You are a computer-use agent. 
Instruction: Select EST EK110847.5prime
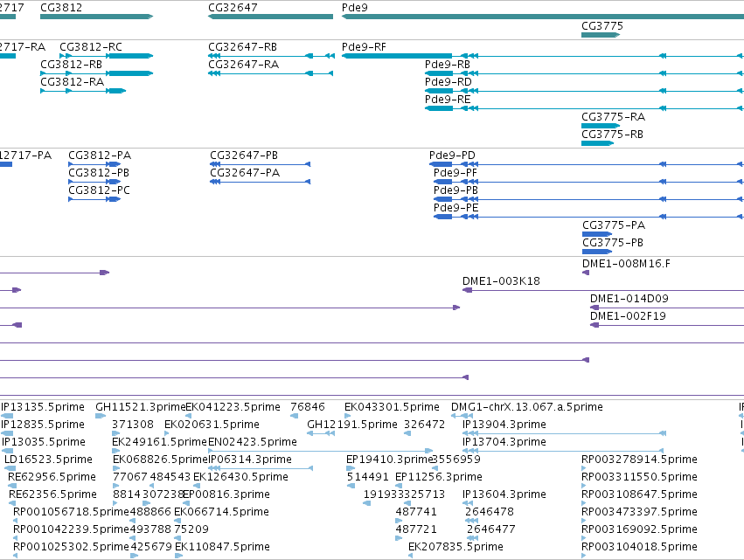[222, 547]
